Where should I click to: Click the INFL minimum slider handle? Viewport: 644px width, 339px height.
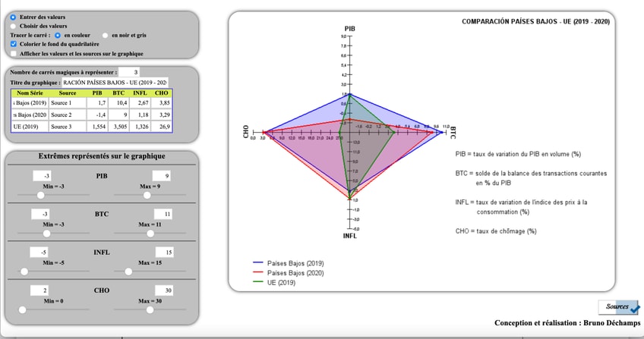pos(24,271)
